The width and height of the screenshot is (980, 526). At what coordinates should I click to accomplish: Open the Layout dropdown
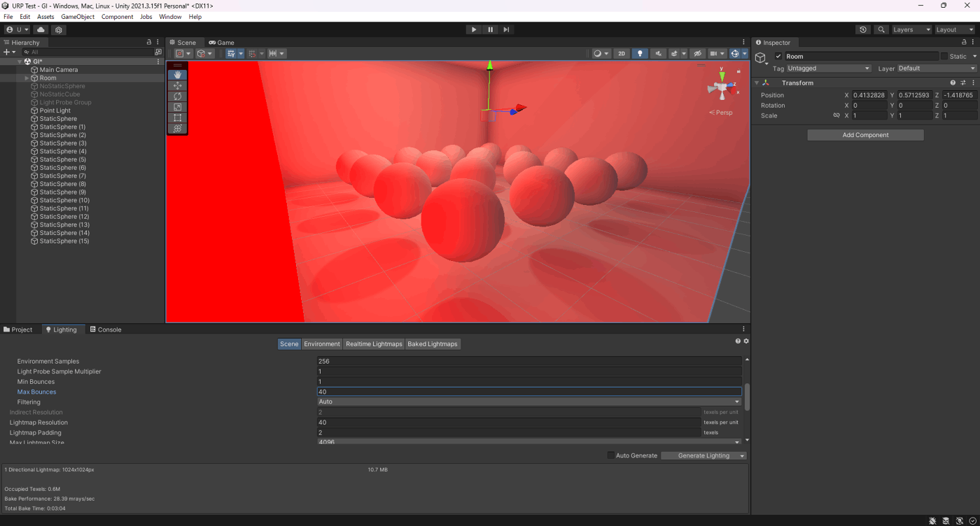pyautogui.click(x=955, y=29)
